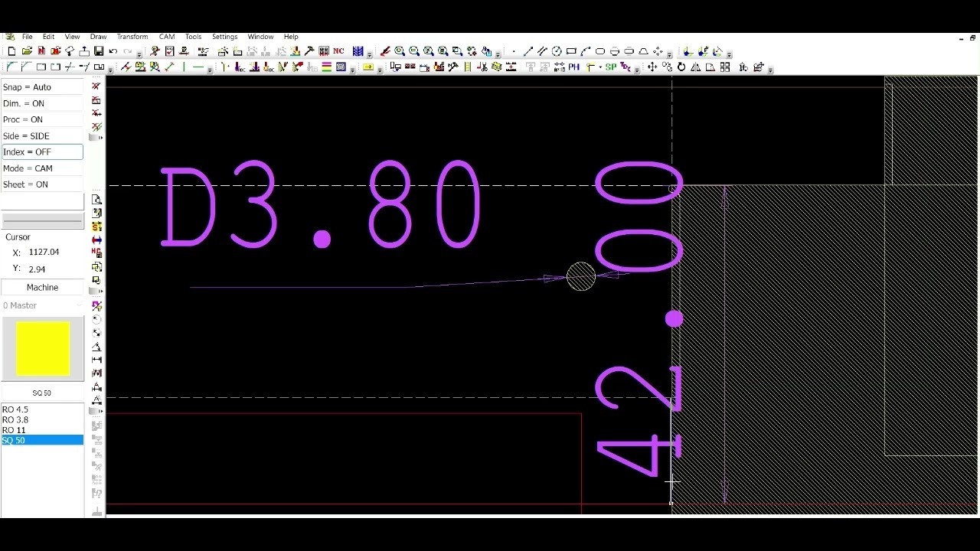Viewport: 980px width, 551px height.
Task: Click the hatched circle hole in drawing
Action: pyautogui.click(x=581, y=276)
